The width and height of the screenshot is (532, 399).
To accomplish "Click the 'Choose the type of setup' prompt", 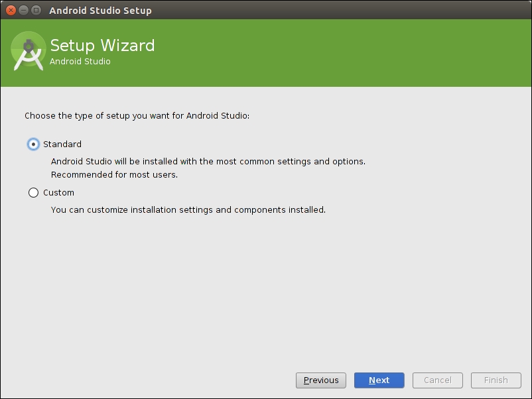I will [137, 116].
